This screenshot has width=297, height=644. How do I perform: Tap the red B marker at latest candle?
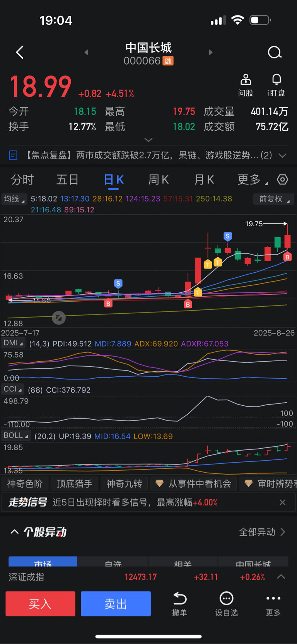click(287, 257)
